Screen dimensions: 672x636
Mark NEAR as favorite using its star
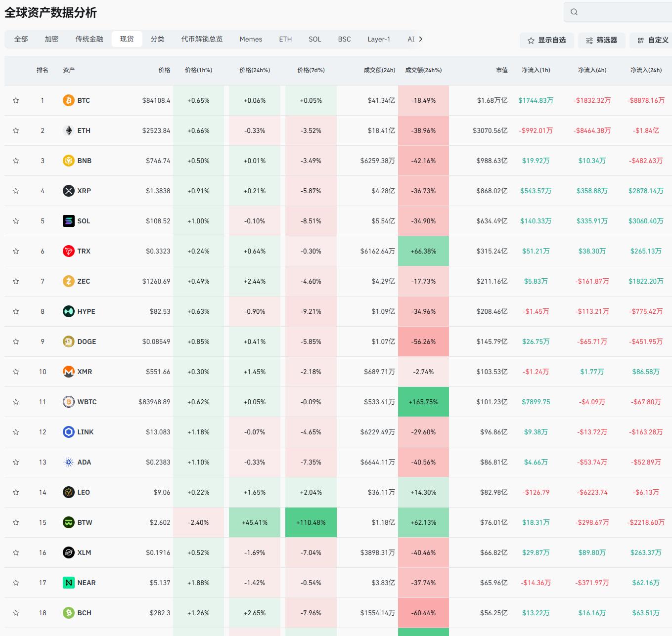click(16, 583)
